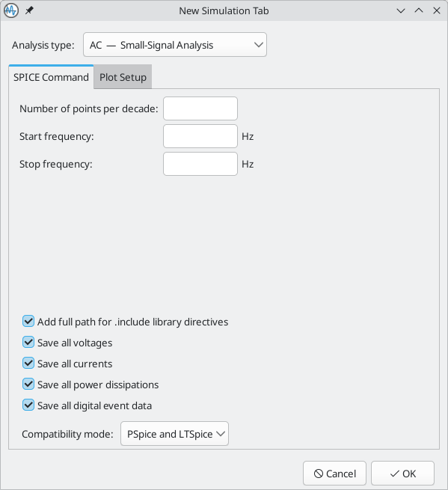The image size is (448, 490).
Task: Click the downward chevron in the title bar
Action: (x=401, y=10)
